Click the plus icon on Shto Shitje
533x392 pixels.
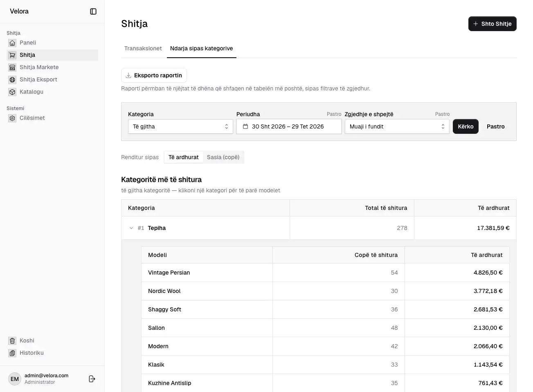click(x=476, y=24)
